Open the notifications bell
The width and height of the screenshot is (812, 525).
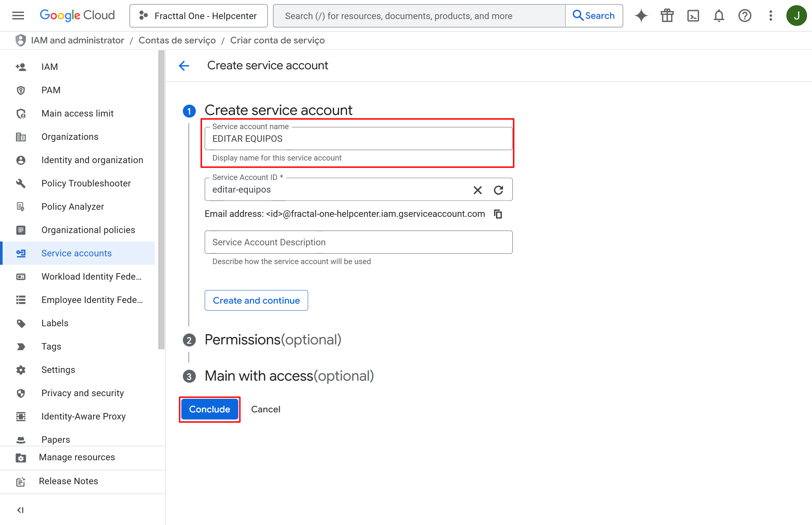tap(718, 16)
